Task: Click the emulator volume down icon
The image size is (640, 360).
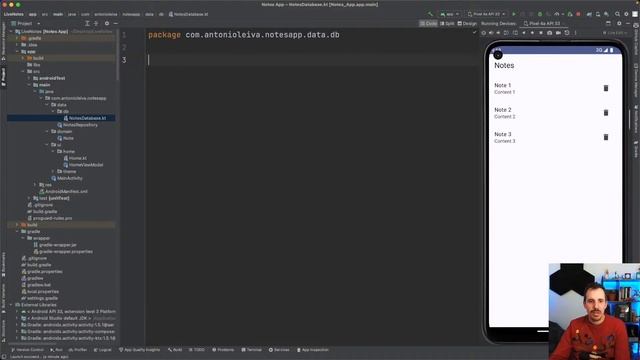Action: [498, 33]
